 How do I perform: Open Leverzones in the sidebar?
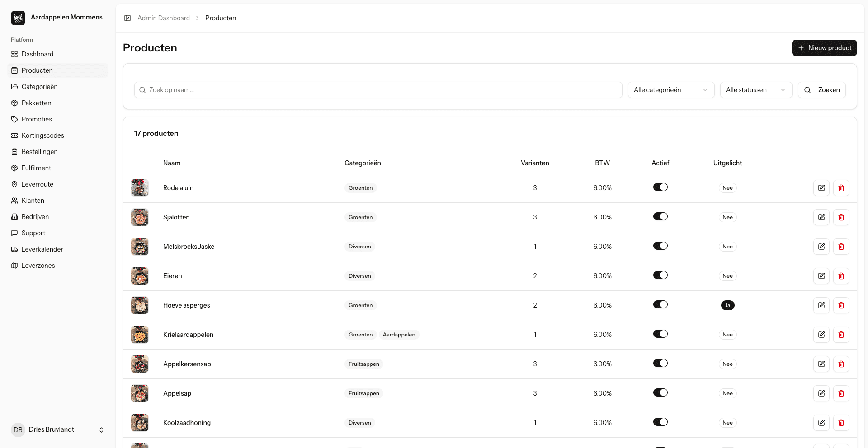click(58, 266)
